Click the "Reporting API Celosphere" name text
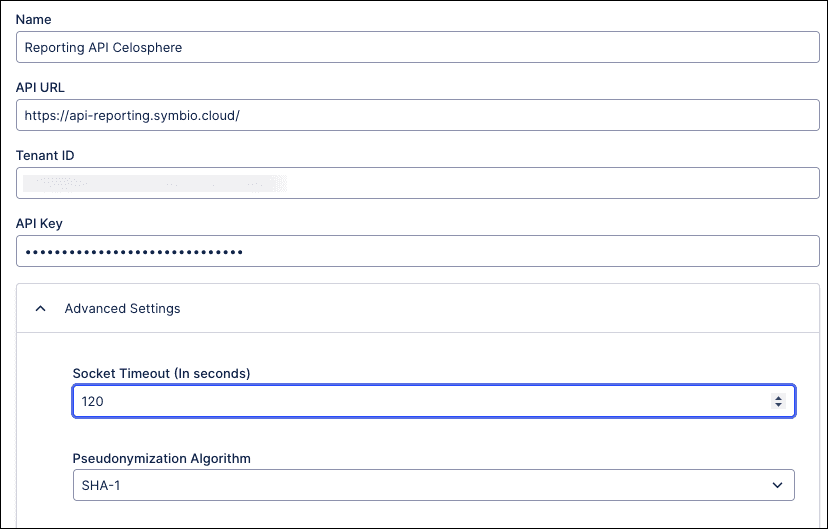Viewport: 828px width, 529px height. [103, 47]
